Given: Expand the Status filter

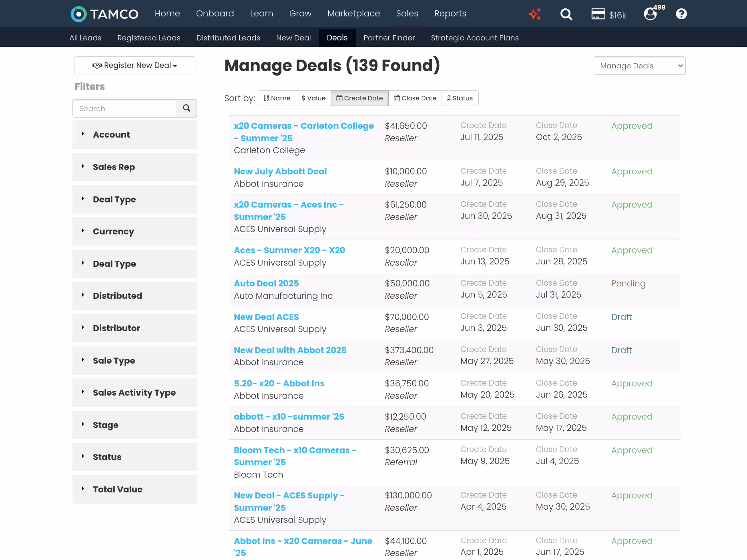Looking at the screenshot, I should 135,457.
